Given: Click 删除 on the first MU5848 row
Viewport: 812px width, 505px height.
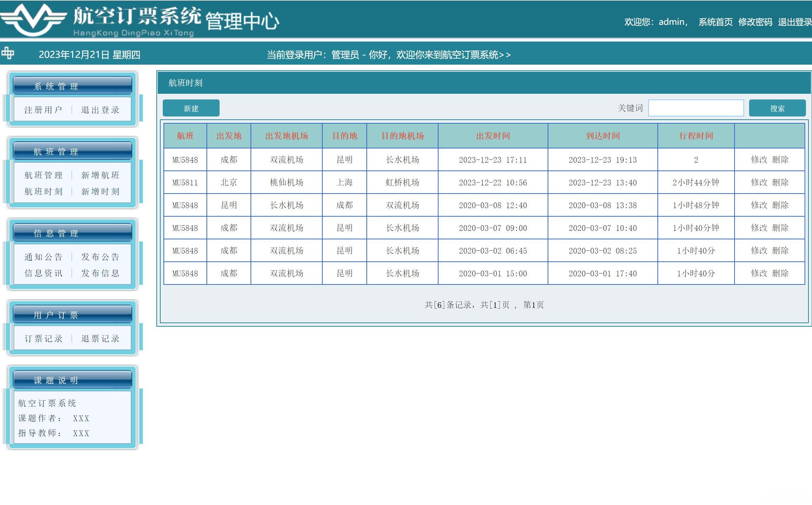Looking at the screenshot, I should pos(780,159).
